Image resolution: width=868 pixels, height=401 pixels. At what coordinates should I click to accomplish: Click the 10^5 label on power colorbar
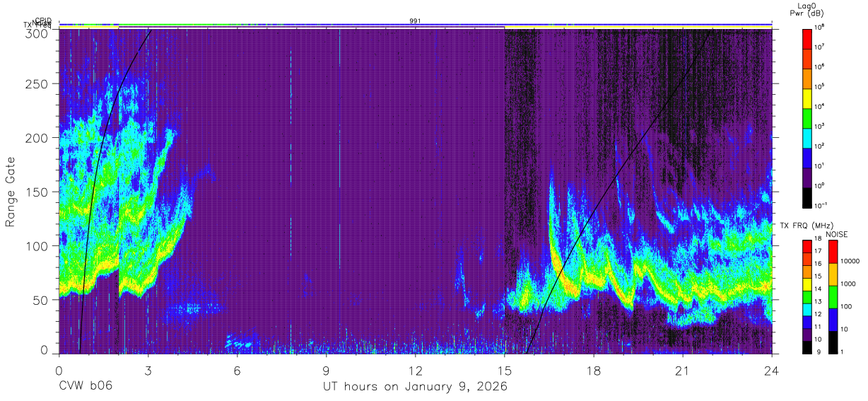point(819,86)
